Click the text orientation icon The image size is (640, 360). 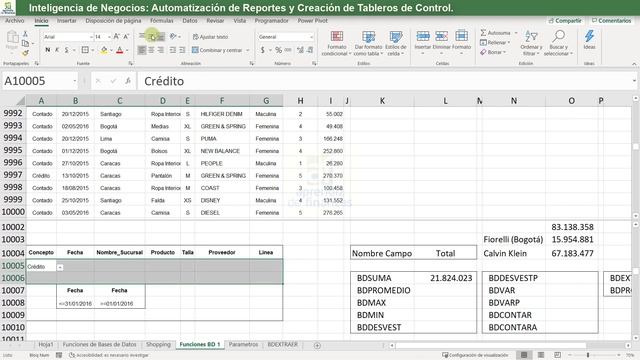pyautogui.click(x=173, y=36)
